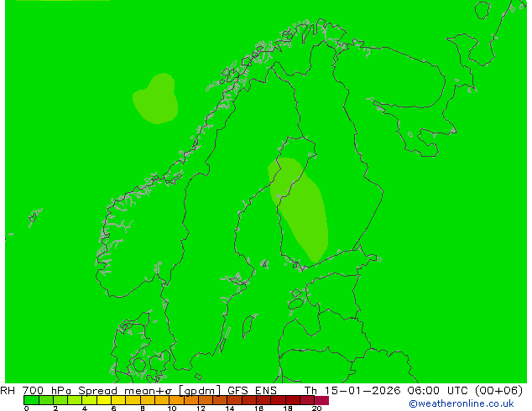Click the 'mean+σ' title text
532x411 pixels.
click(149, 391)
